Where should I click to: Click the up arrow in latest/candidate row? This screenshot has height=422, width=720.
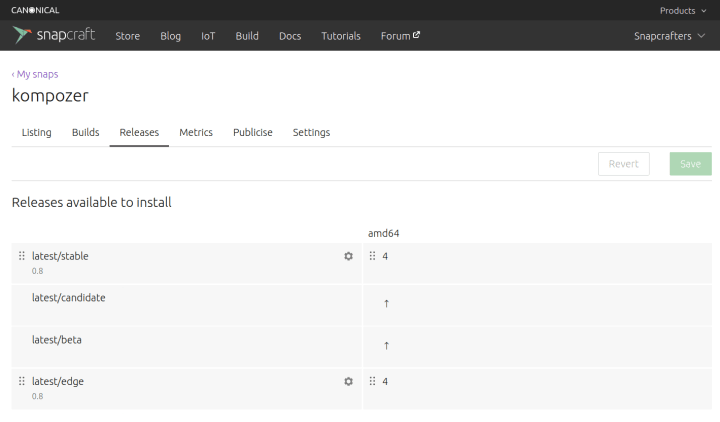tap(386, 304)
